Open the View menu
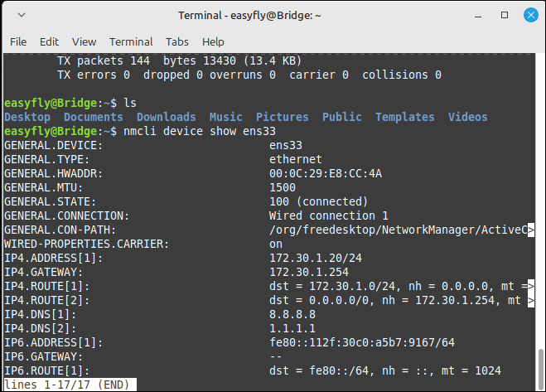Viewport: 546px width, 392px height. [84, 41]
